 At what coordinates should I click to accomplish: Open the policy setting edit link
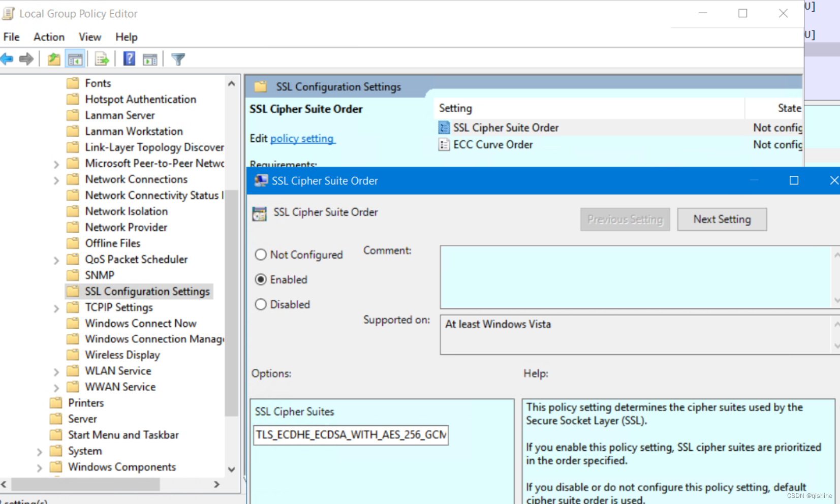coord(302,138)
